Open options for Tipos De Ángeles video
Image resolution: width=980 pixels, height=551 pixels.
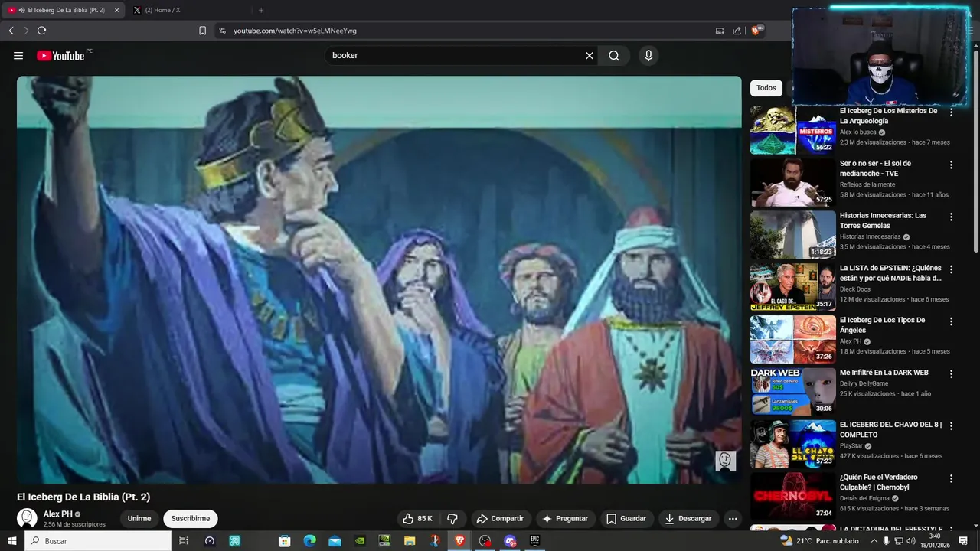click(x=951, y=321)
